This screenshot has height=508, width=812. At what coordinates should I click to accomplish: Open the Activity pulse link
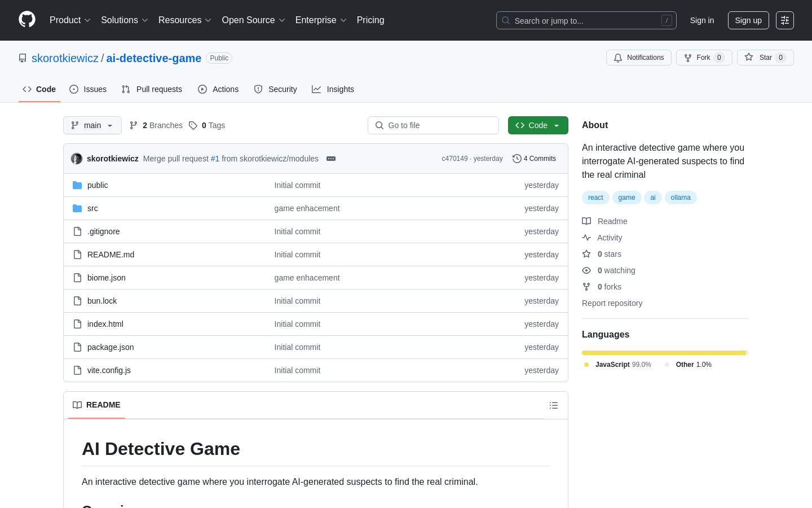pyautogui.click(x=602, y=238)
